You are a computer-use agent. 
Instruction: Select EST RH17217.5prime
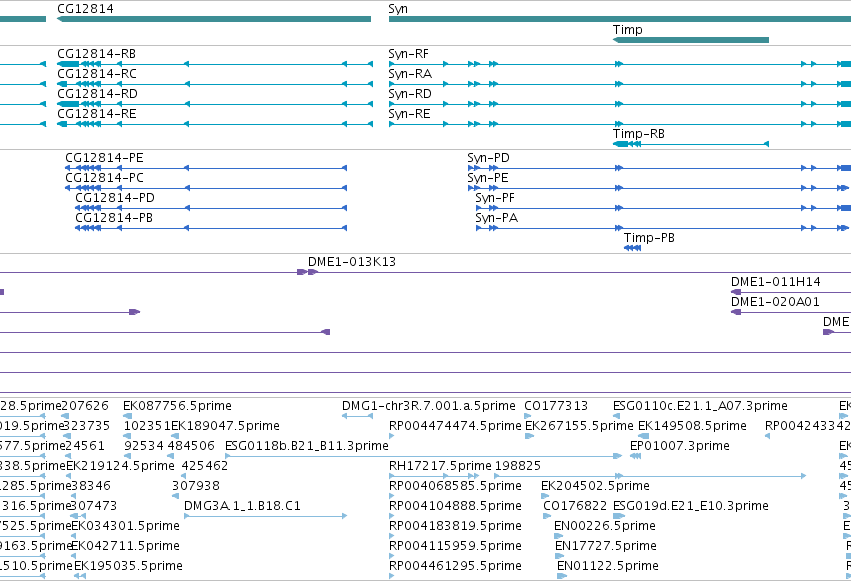click(x=440, y=466)
